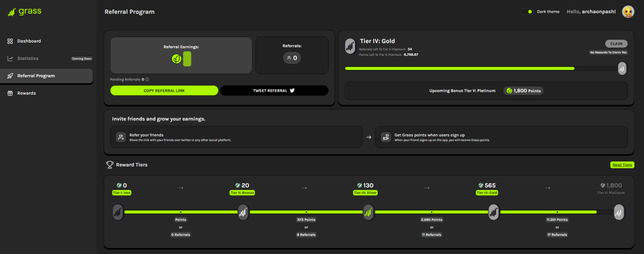Click the Tier V: Platinum label
This screenshot has height=254, width=644.
[610, 192]
